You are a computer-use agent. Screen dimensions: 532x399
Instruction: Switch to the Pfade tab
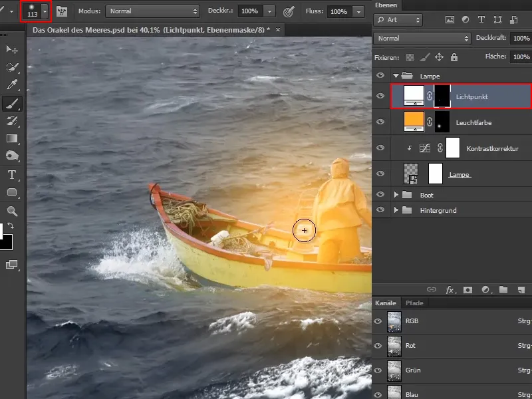point(414,303)
